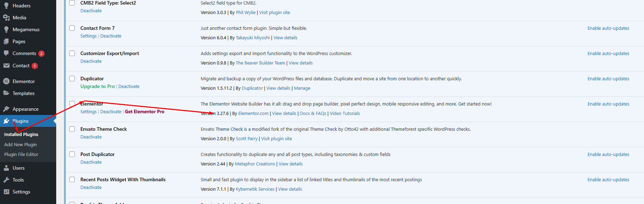Image resolution: width=644 pixels, height=204 pixels.
Task: Click the Tools wrench icon
Action: pos(6,180)
